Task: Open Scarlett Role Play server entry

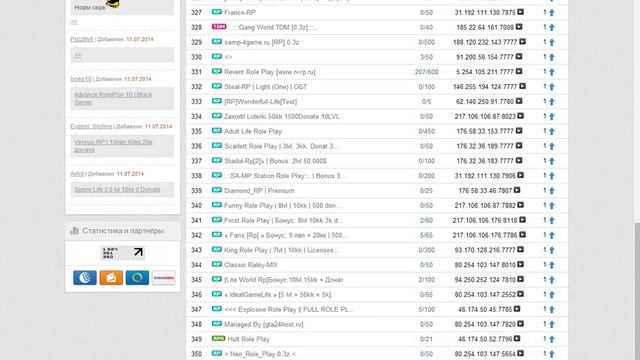Action: (x=281, y=146)
